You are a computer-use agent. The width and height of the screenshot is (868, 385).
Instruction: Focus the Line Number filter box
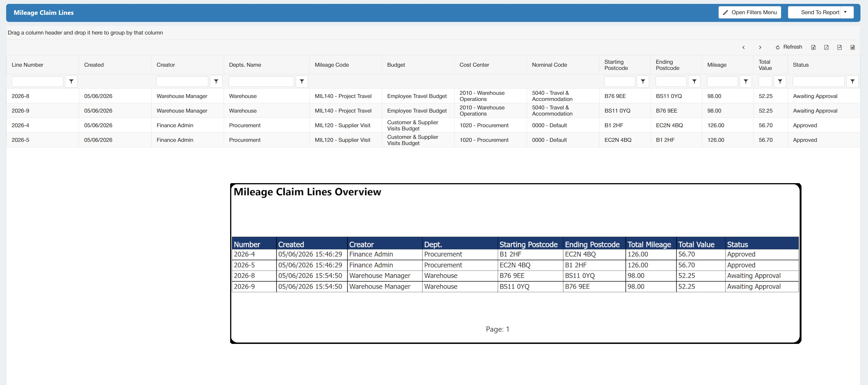click(37, 82)
